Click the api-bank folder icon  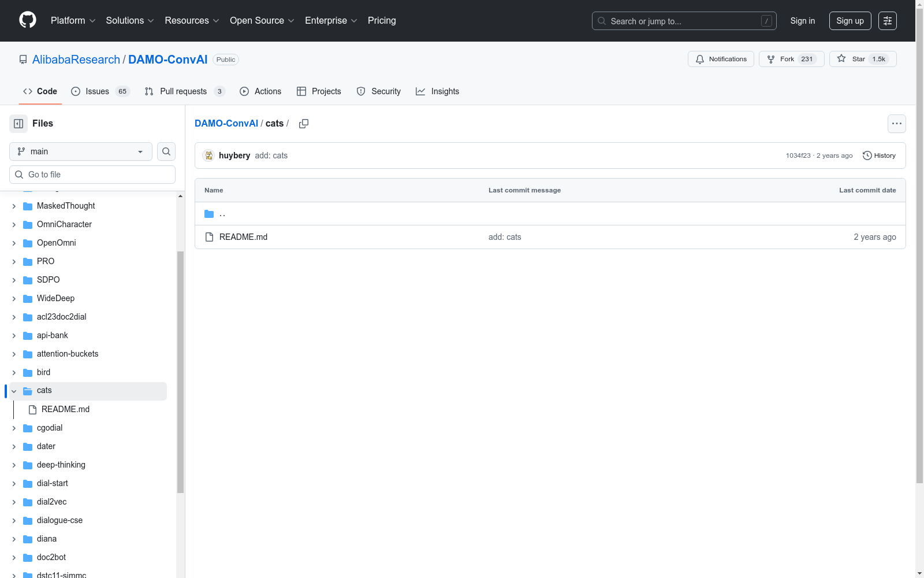(28, 335)
